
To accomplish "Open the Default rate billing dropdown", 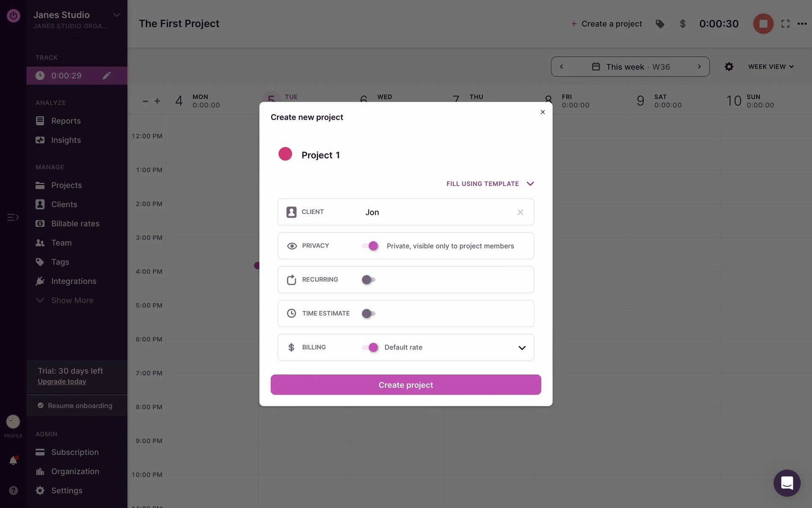I will tap(522, 348).
